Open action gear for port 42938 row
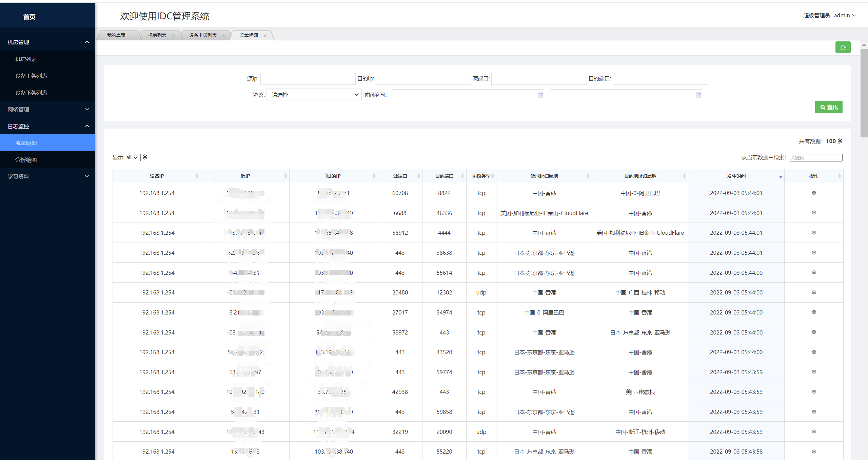 (x=814, y=392)
